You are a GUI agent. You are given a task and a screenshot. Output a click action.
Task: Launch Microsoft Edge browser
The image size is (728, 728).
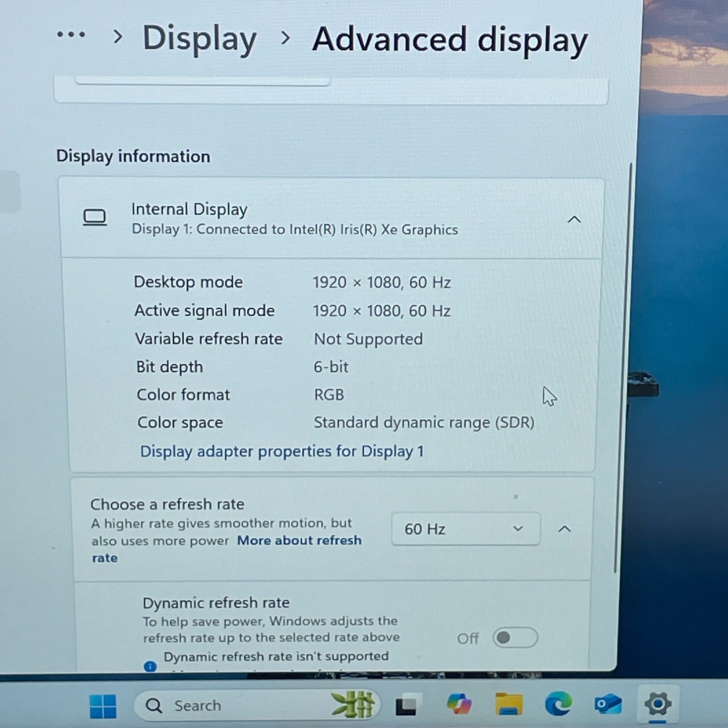click(x=558, y=704)
